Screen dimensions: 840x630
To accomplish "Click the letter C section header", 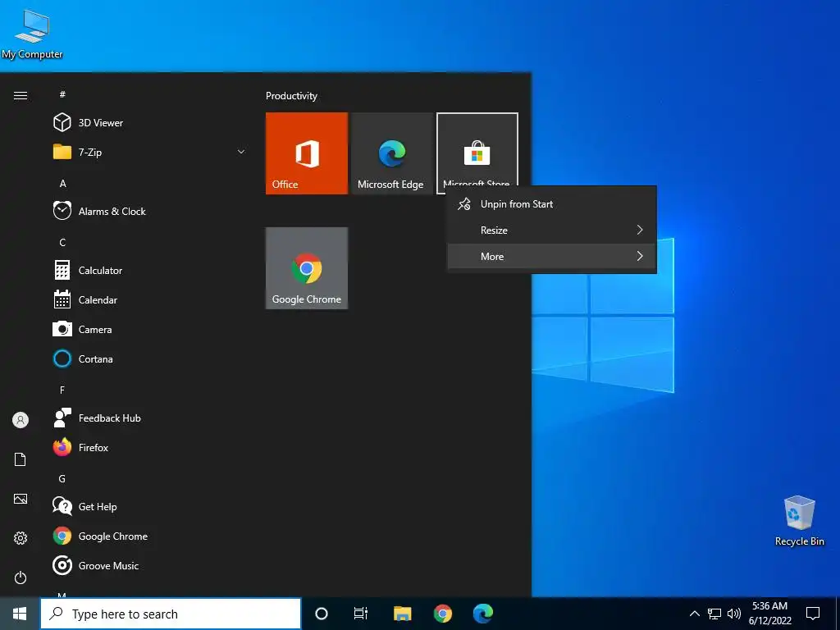I will tap(62, 243).
